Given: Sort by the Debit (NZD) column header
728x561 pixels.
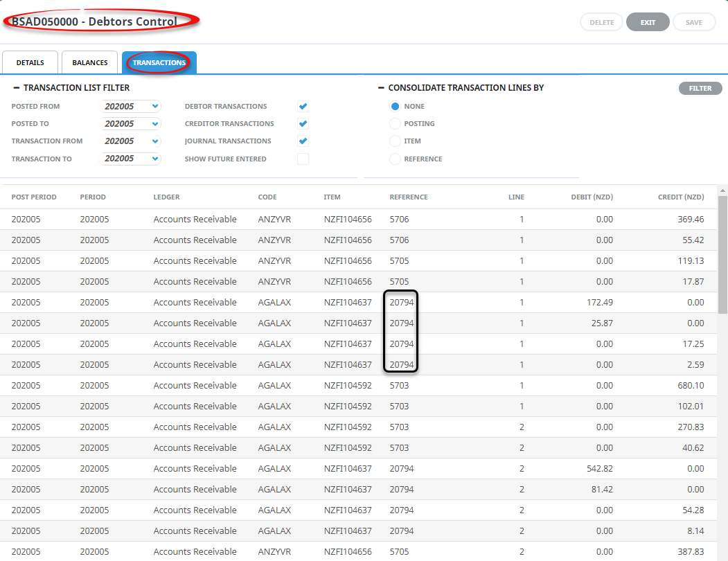Looking at the screenshot, I should (x=592, y=197).
